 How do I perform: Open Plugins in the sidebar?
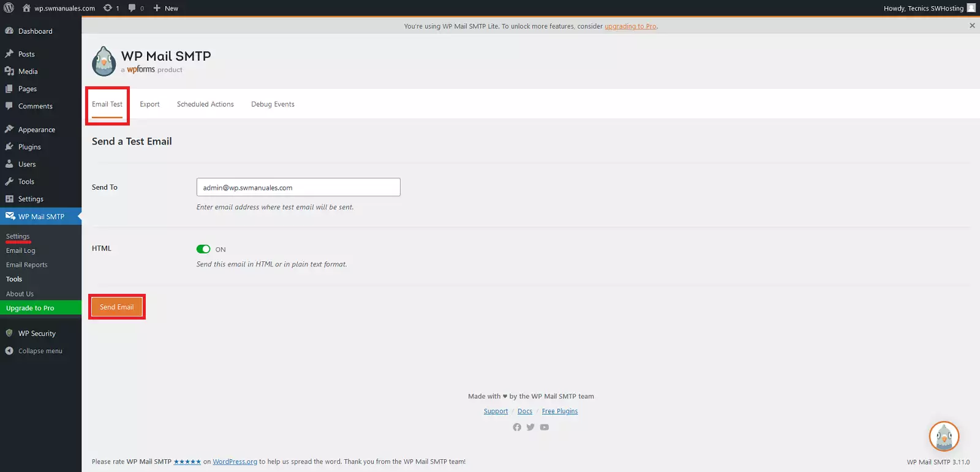(29, 147)
